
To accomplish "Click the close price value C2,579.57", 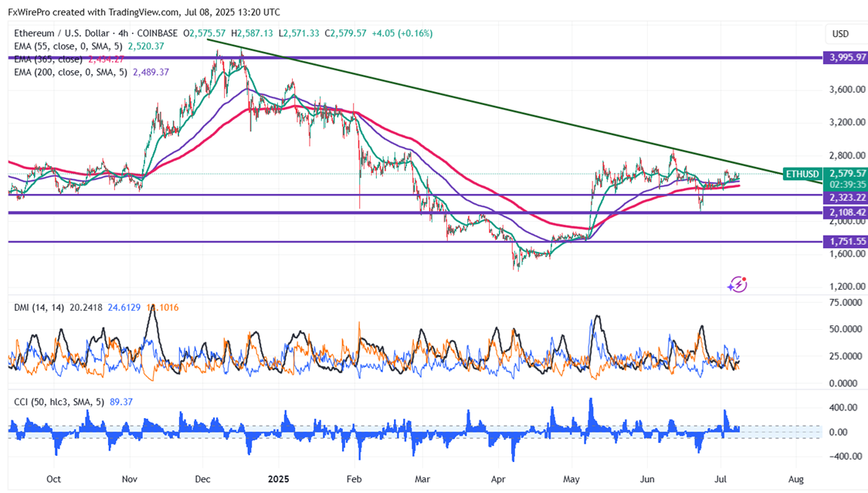I will pyautogui.click(x=345, y=33).
